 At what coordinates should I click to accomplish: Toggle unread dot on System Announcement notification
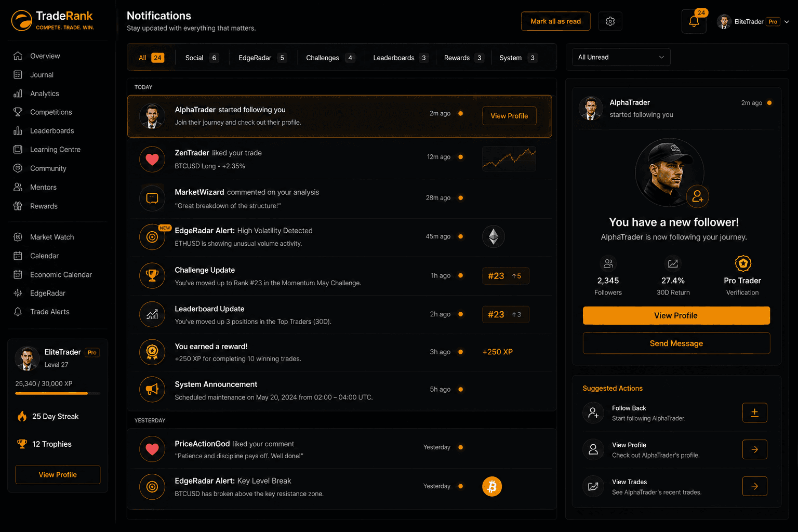460,390
